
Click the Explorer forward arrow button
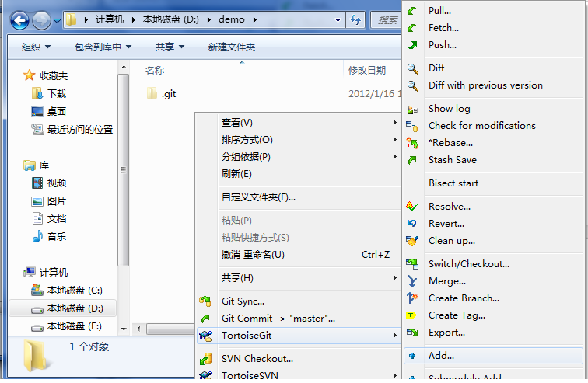click(41, 21)
